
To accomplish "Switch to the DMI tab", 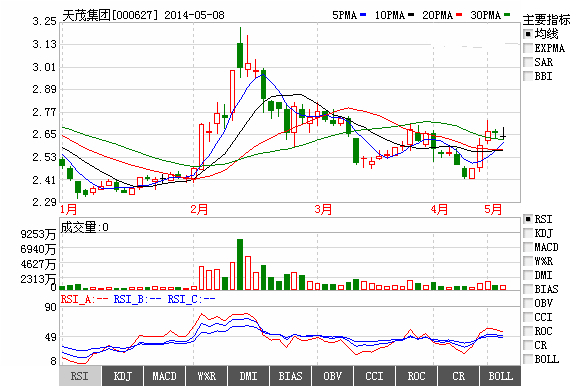I will 249,376.
